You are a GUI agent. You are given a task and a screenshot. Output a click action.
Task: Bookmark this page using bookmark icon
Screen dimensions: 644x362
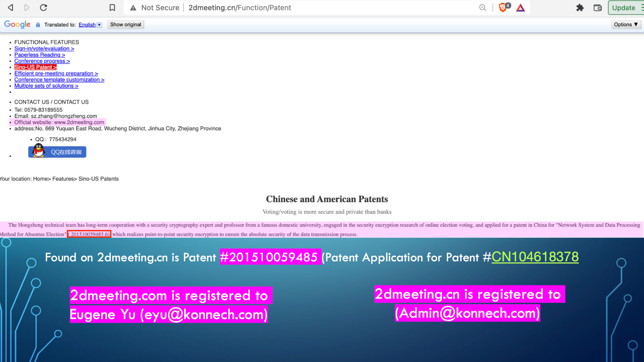[x=112, y=7]
